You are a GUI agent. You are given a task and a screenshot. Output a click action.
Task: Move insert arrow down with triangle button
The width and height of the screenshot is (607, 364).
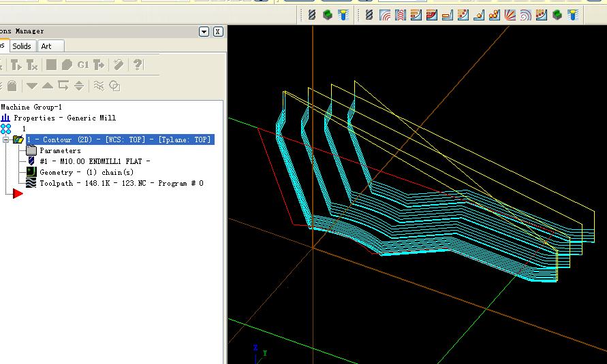(31, 86)
